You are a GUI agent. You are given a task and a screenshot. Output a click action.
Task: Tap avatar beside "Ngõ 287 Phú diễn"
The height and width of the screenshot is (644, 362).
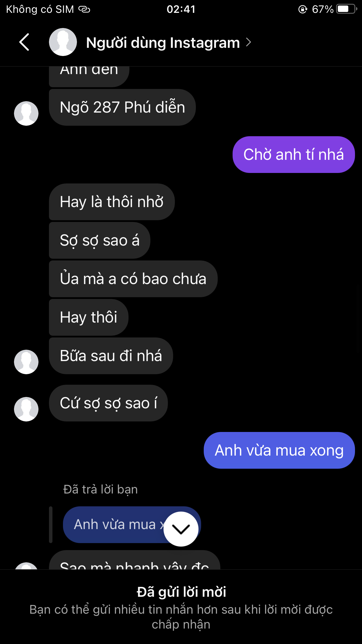coord(26,113)
